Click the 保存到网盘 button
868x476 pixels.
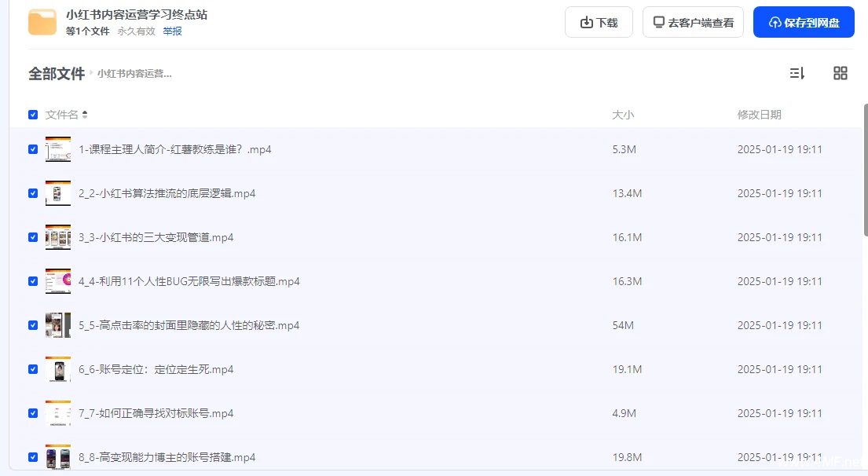pyautogui.click(x=804, y=22)
